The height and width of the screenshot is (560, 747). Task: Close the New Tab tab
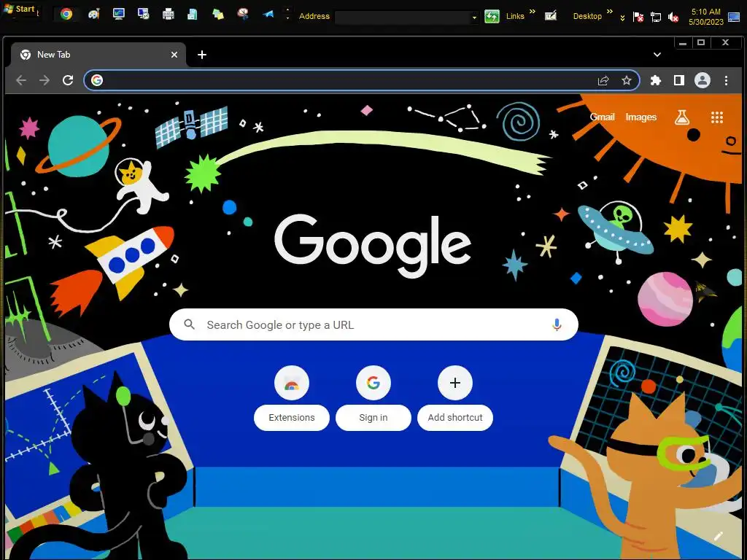174,55
